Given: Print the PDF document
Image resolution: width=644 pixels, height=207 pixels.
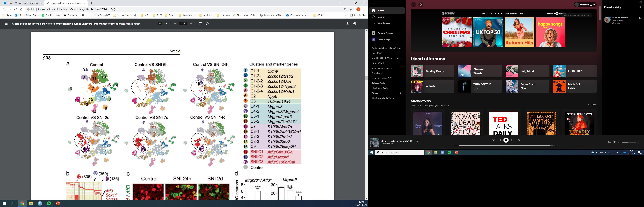Looking at the screenshot, I should click(354, 24).
